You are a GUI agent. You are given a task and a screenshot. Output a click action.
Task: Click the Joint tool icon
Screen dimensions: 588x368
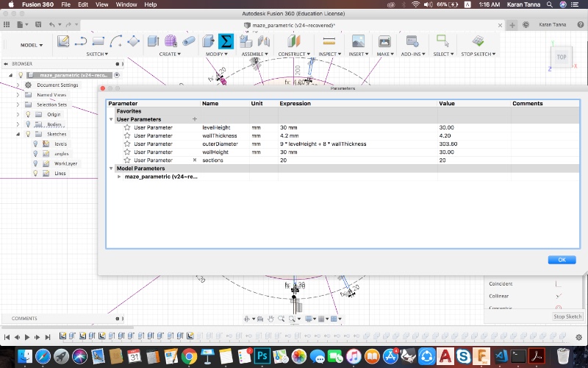(264, 41)
